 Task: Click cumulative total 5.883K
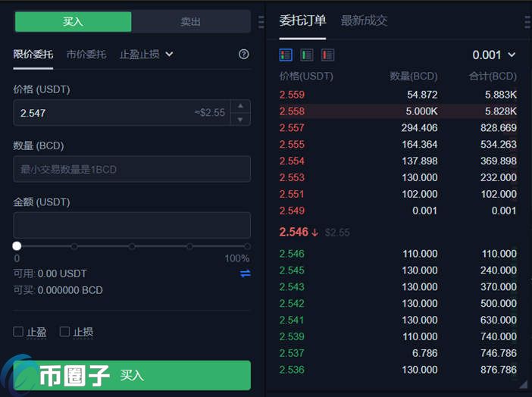click(x=501, y=95)
